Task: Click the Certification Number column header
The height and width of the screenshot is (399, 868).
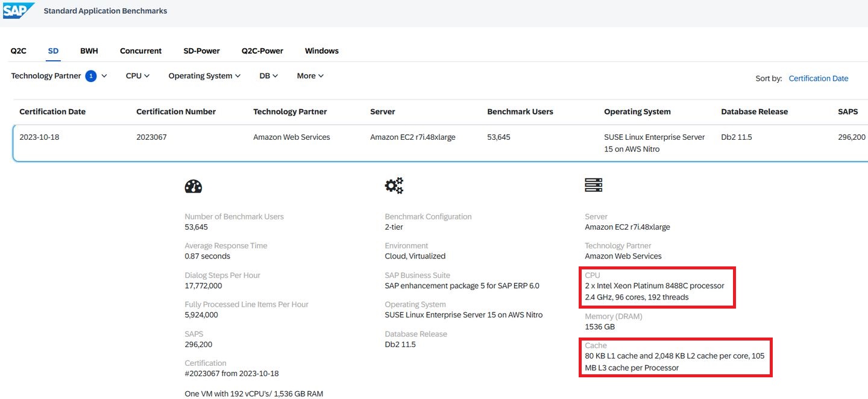Action: coord(176,112)
